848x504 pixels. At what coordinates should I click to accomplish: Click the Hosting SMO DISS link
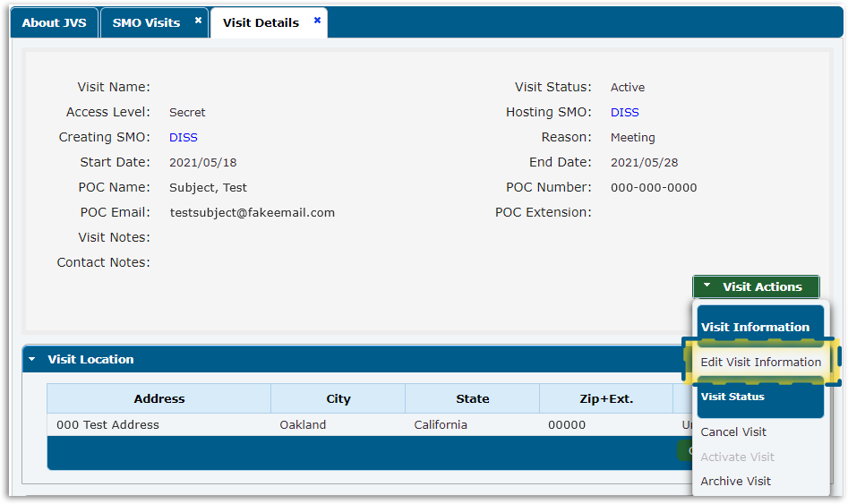pos(625,113)
